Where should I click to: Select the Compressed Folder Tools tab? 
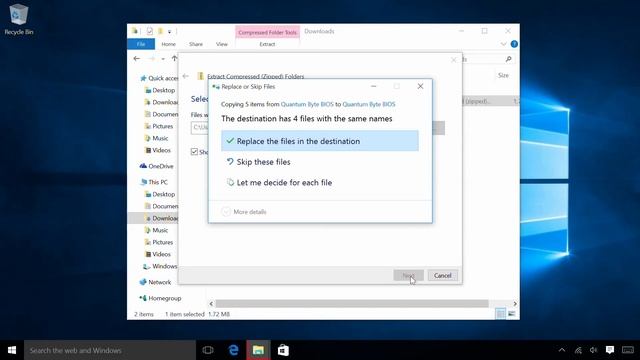point(267,32)
